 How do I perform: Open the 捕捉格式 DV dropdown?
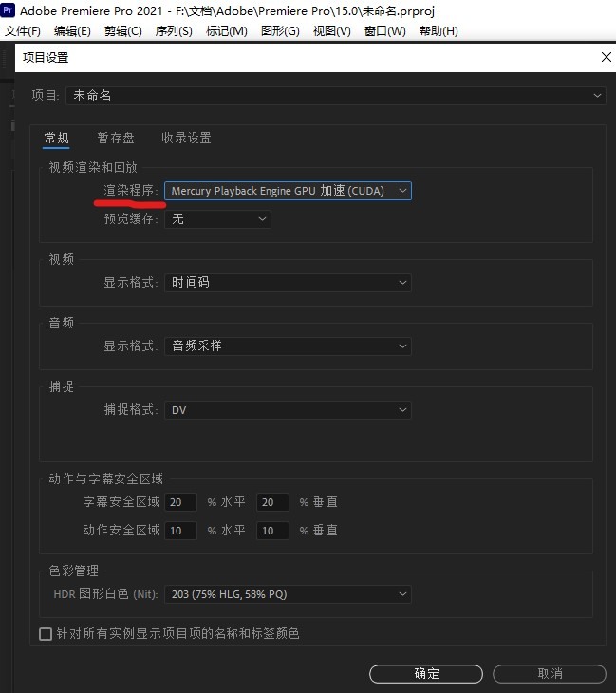point(288,410)
